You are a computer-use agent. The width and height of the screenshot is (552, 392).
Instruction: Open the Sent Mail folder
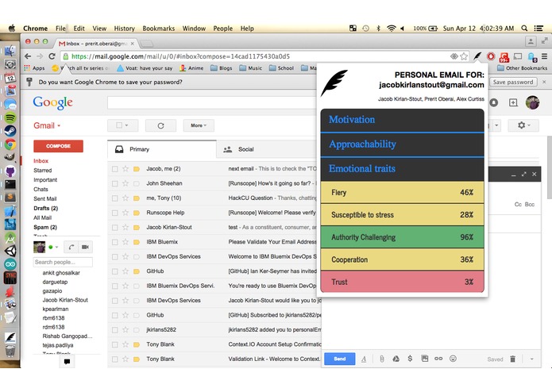tap(45, 198)
